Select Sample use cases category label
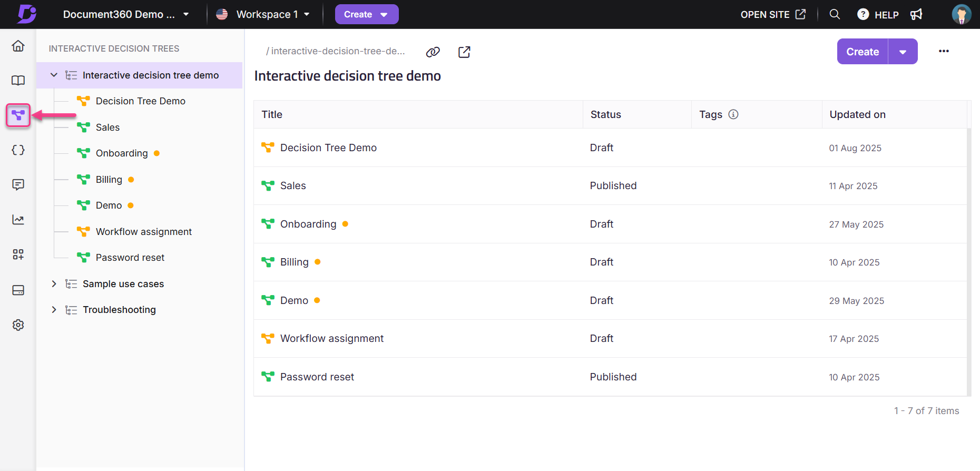The height and width of the screenshot is (471, 980). (x=123, y=284)
